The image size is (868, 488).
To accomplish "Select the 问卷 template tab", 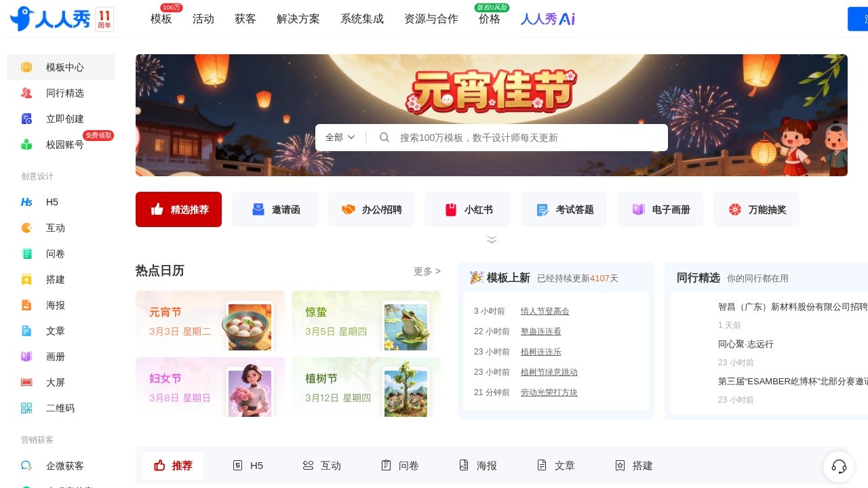I will (399, 466).
